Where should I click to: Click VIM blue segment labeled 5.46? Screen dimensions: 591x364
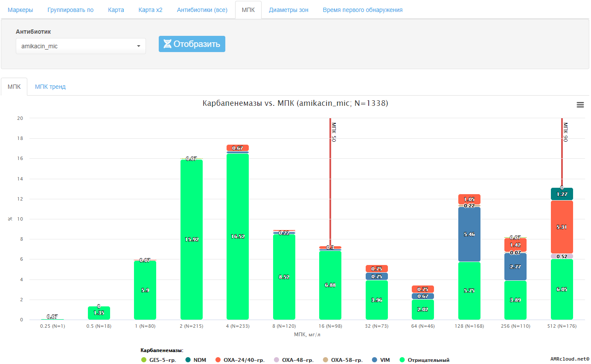tap(469, 234)
